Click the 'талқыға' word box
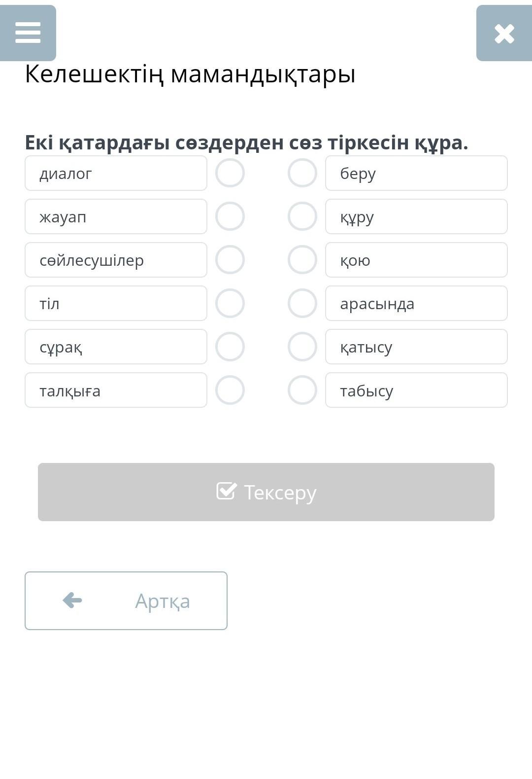 pos(116,390)
